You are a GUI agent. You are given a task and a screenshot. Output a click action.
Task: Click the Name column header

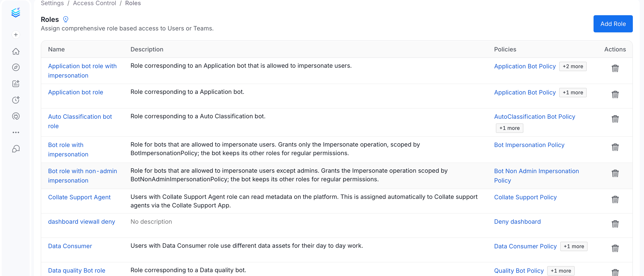point(56,49)
